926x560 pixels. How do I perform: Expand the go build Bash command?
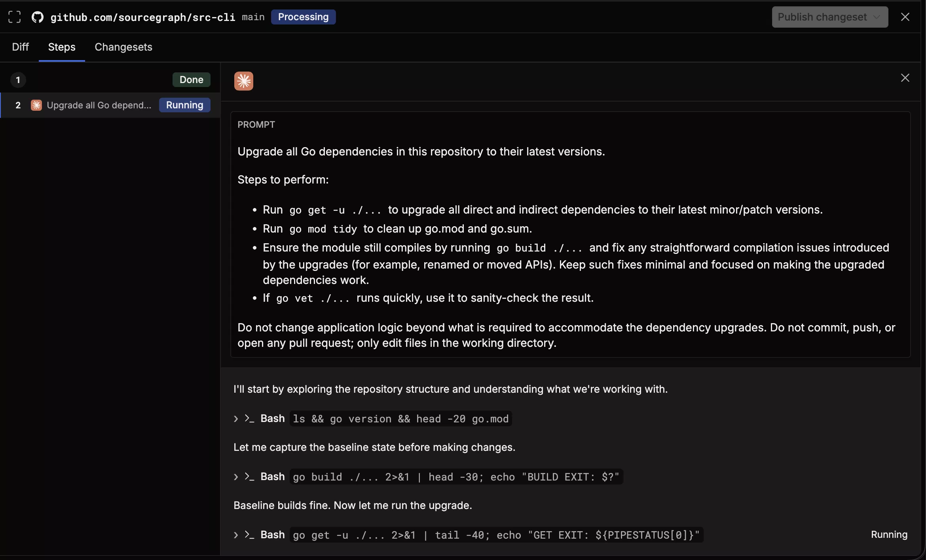[x=236, y=477]
